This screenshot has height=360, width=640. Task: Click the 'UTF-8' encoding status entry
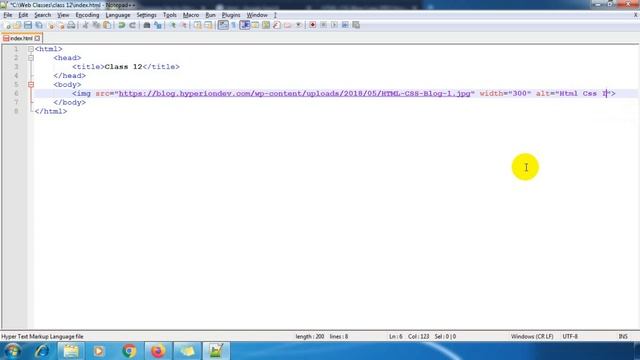[x=570, y=337]
